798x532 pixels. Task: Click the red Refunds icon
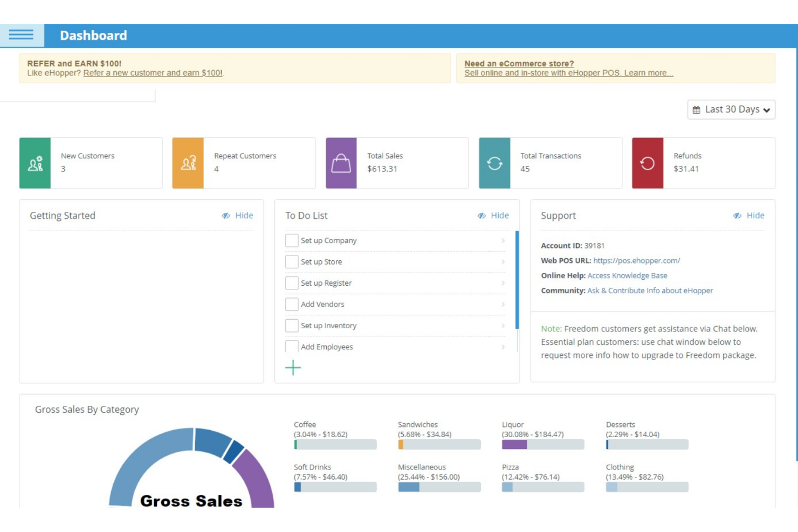coord(648,162)
